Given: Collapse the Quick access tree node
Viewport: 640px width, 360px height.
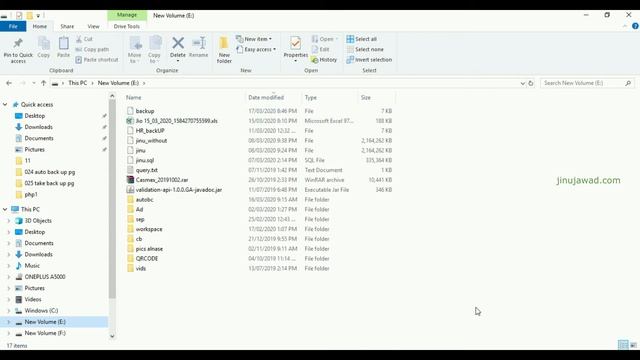Looking at the screenshot, I should (5, 105).
